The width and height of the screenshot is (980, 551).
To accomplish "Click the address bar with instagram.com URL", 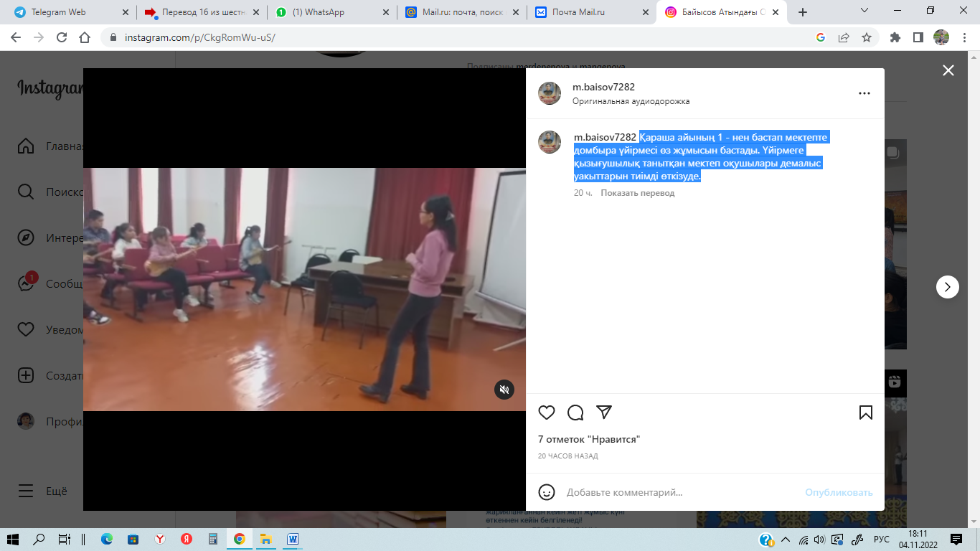I will [459, 37].
